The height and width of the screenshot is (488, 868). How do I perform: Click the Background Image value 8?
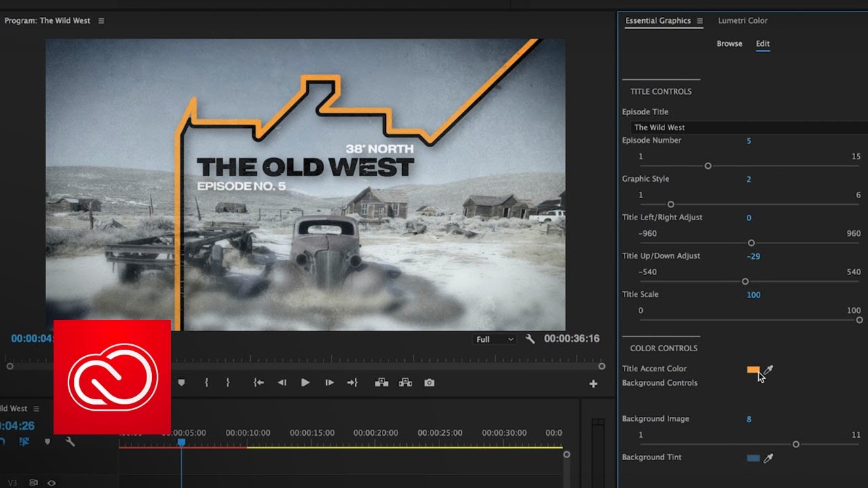point(749,420)
